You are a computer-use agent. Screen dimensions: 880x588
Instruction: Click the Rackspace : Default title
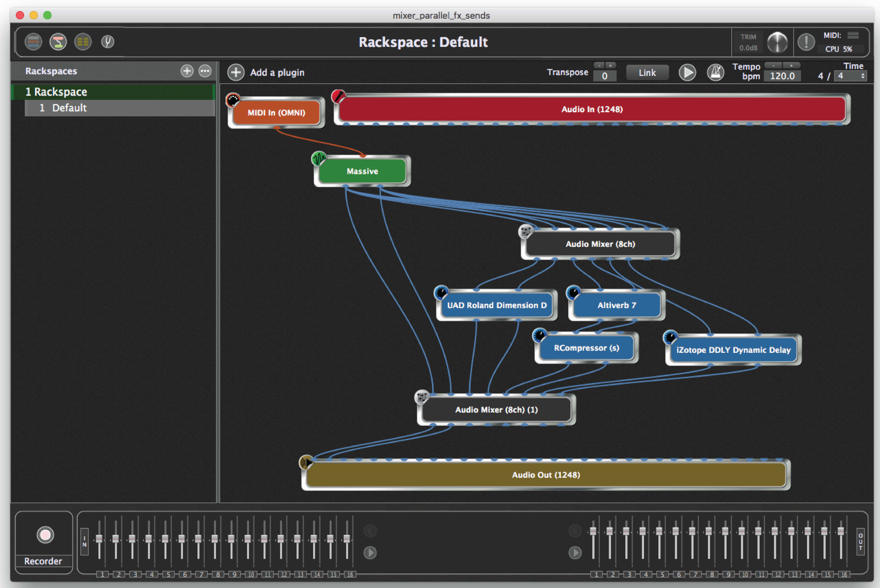(423, 42)
